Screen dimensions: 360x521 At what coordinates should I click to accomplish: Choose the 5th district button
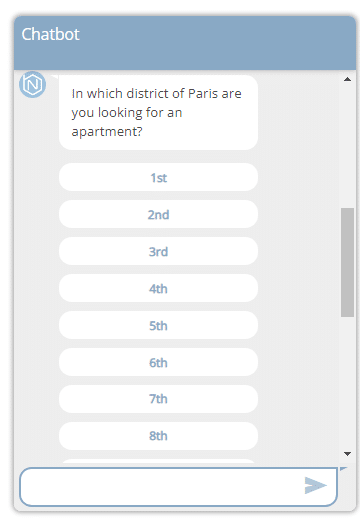158,325
